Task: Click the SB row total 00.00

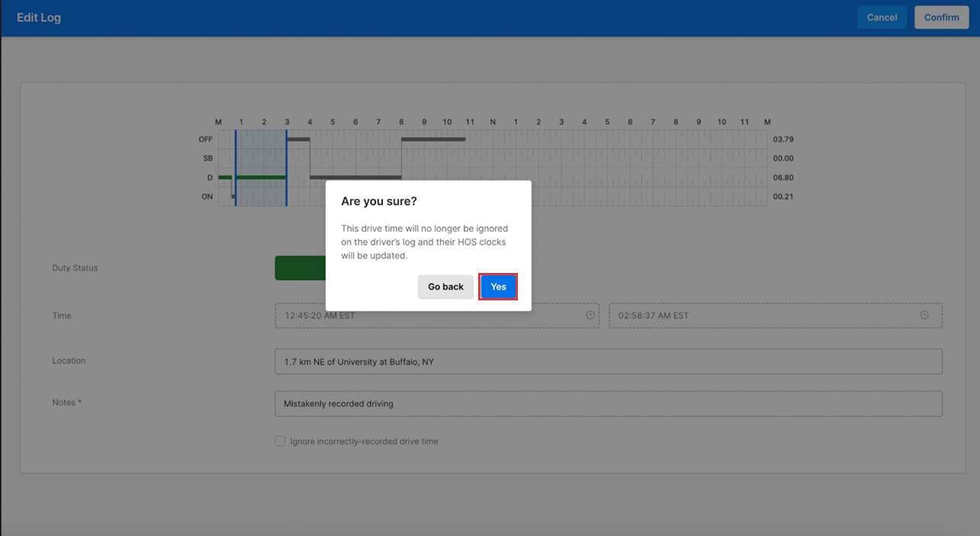Action: [x=783, y=159]
